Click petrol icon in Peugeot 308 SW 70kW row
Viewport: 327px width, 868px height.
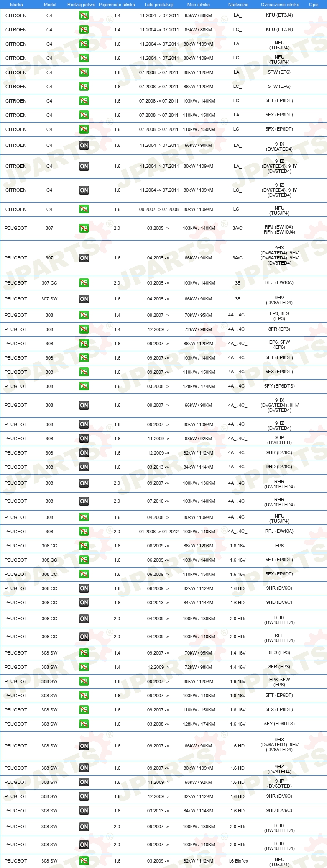[84, 653]
